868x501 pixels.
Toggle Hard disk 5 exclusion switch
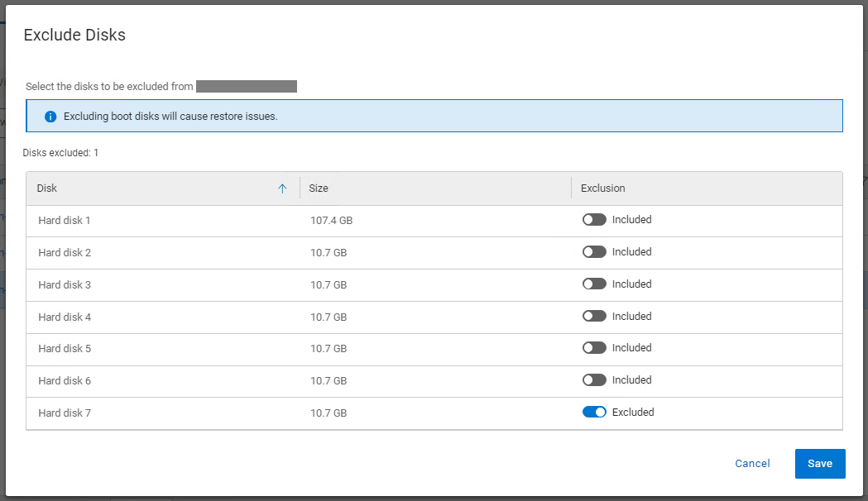[594, 347]
